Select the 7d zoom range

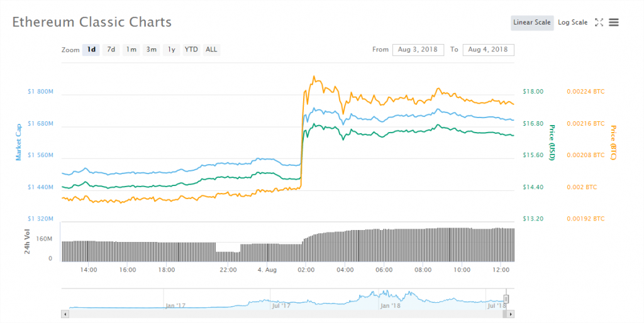[x=111, y=50]
